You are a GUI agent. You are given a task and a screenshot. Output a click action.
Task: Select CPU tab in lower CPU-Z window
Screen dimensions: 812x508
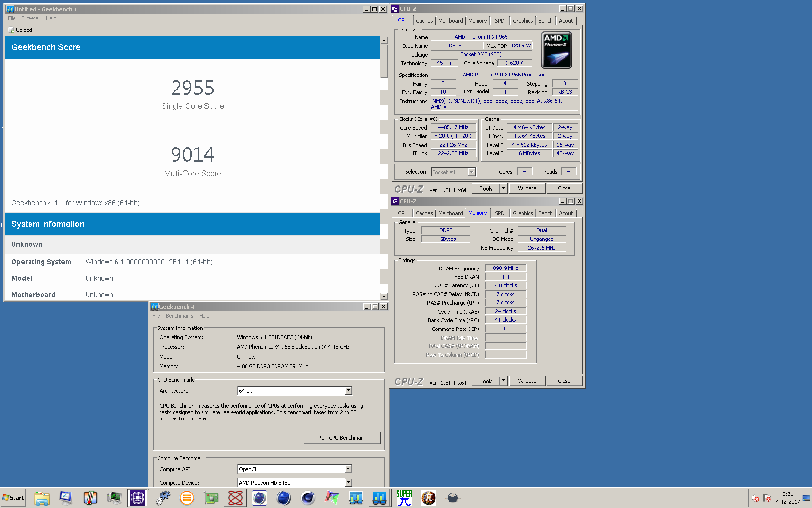[x=403, y=213]
